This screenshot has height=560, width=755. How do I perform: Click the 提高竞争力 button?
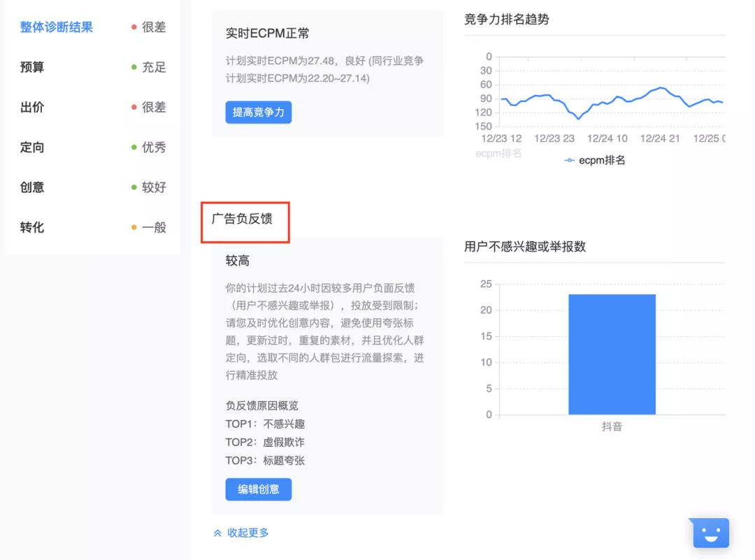(258, 112)
